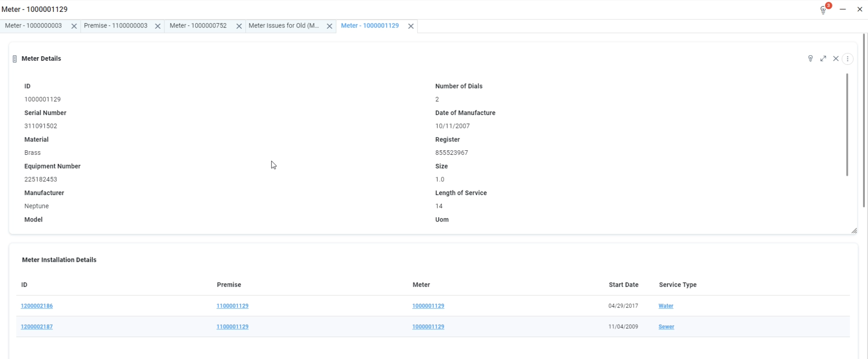The height and width of the screenshot is (359, 868).
Task: Open premise 1100001129 in the Water row
Action: [x=232, y=306]
